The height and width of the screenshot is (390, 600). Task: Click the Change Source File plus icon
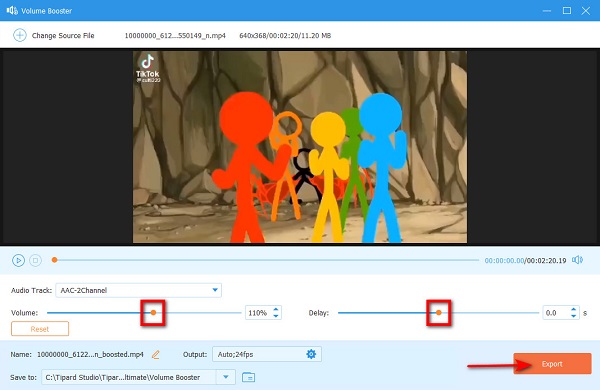pyautogui.click(x=20, y=35)
